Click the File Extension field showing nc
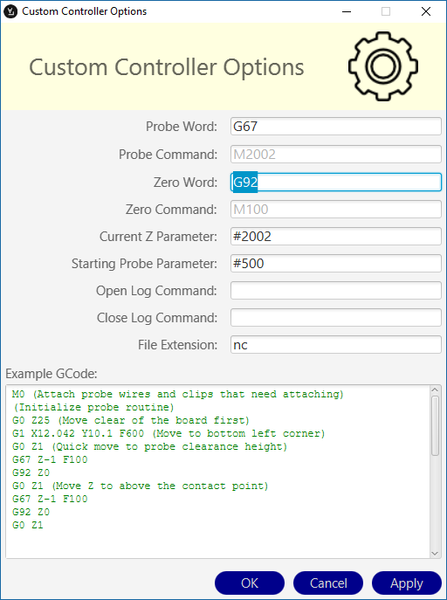 click(x=336, y=345)
